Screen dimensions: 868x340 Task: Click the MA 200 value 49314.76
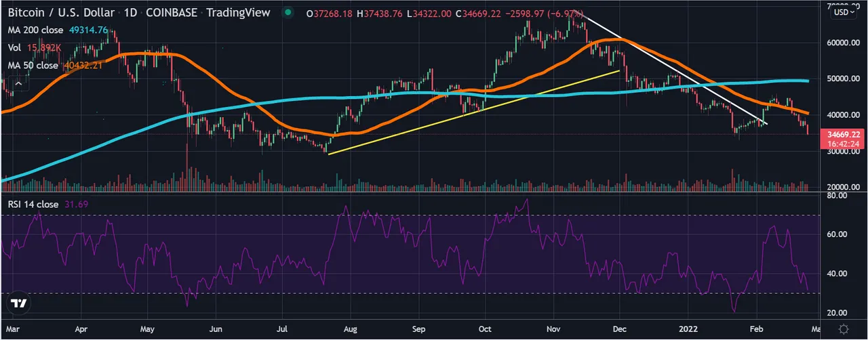(x=88, y=30)
